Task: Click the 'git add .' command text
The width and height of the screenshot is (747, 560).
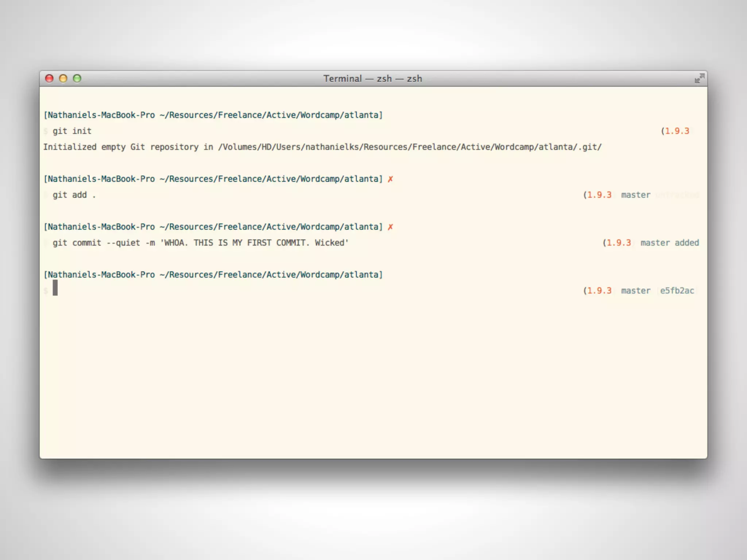Action: pos(74,195)
